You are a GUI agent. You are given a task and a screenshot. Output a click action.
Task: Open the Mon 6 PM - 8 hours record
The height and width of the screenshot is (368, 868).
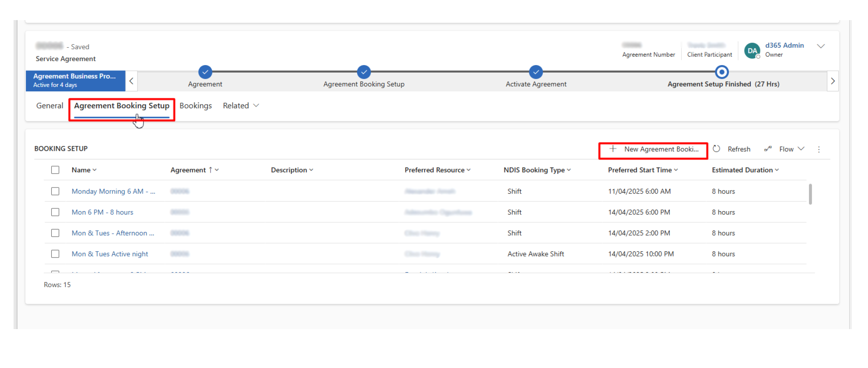[102, 212]
